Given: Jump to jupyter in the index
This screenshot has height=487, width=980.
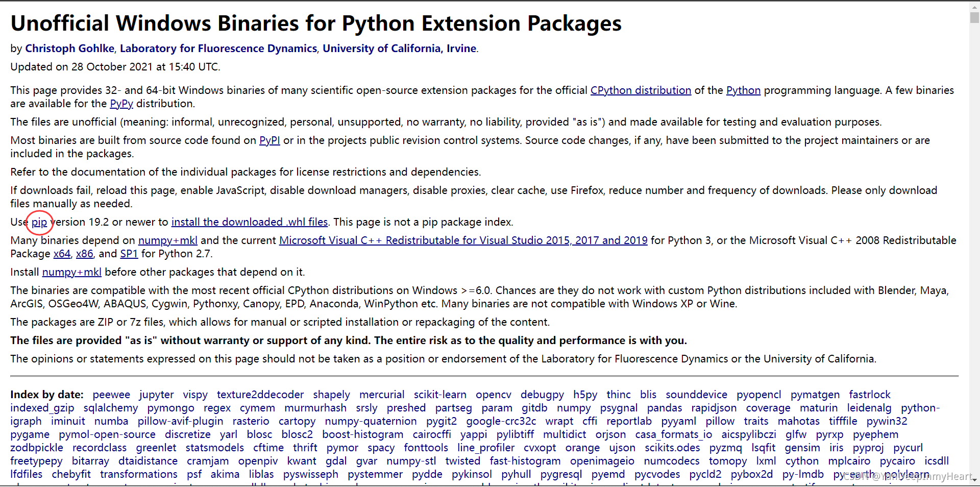Looking at the screenshot, I should pos(157,395).
